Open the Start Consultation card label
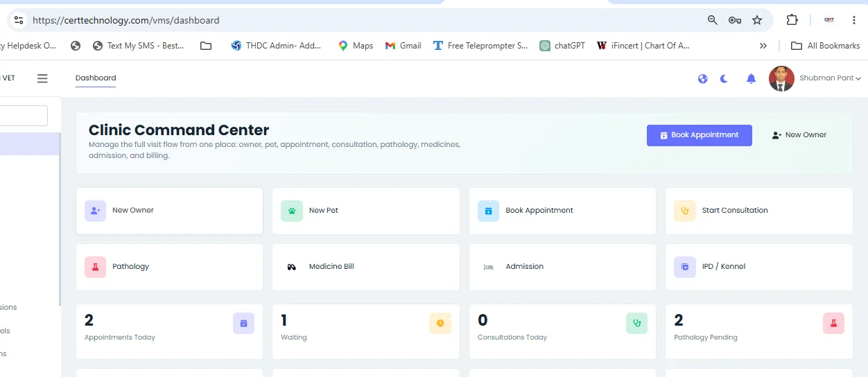This screenshot has height=377, width=868. [x=735, y=211]
